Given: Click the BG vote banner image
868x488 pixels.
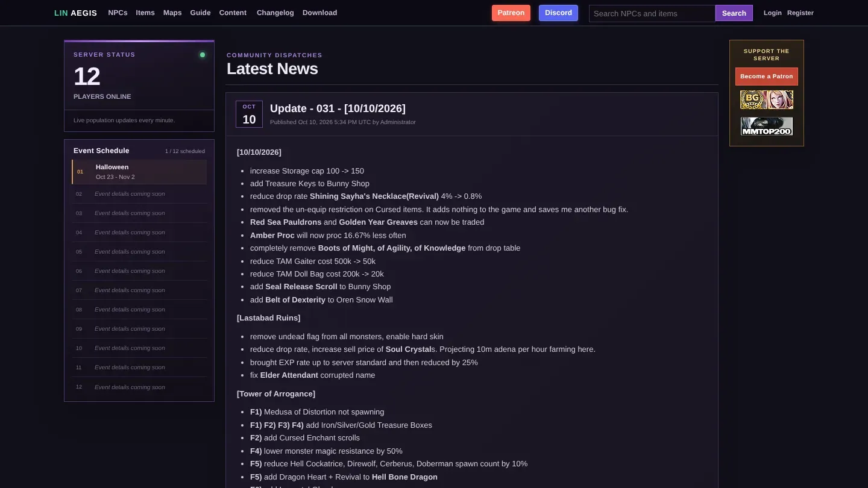Looking at the screenshot, I should tap(767, 99).
